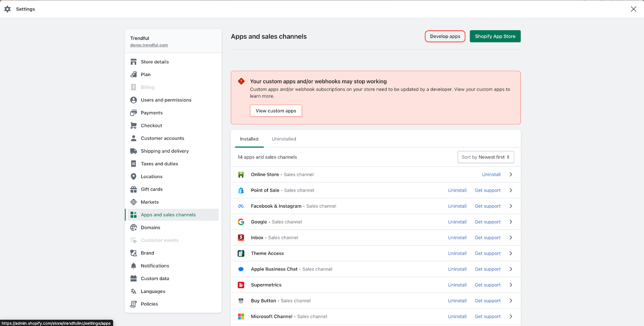This screenshot has width=644, height=326.
Task: Click Get support for Supermetrics
Action: click(x=487, y=285)
